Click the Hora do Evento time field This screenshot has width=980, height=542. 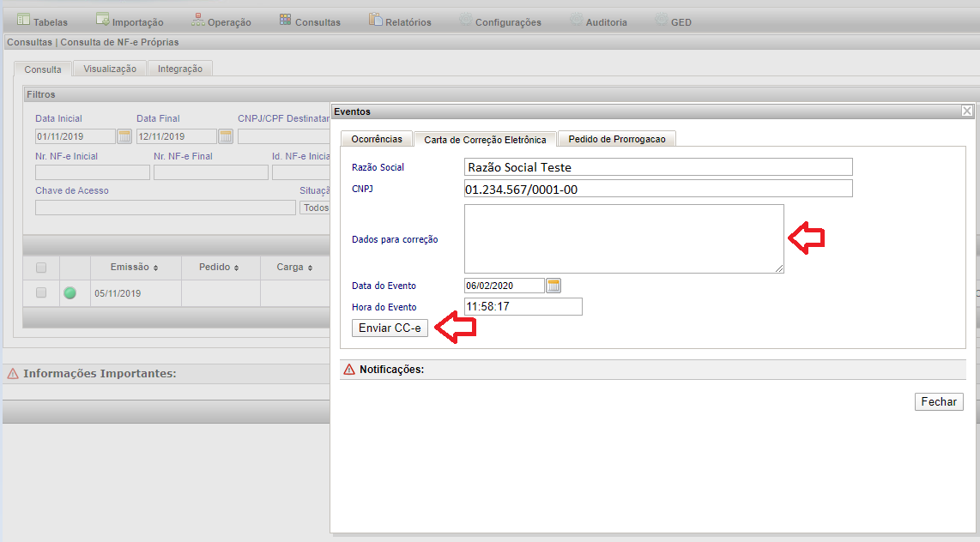click(523, 307)
